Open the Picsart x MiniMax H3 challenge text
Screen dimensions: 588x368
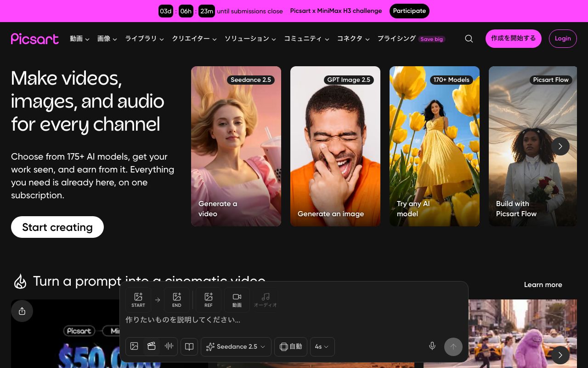coord(336,11)
